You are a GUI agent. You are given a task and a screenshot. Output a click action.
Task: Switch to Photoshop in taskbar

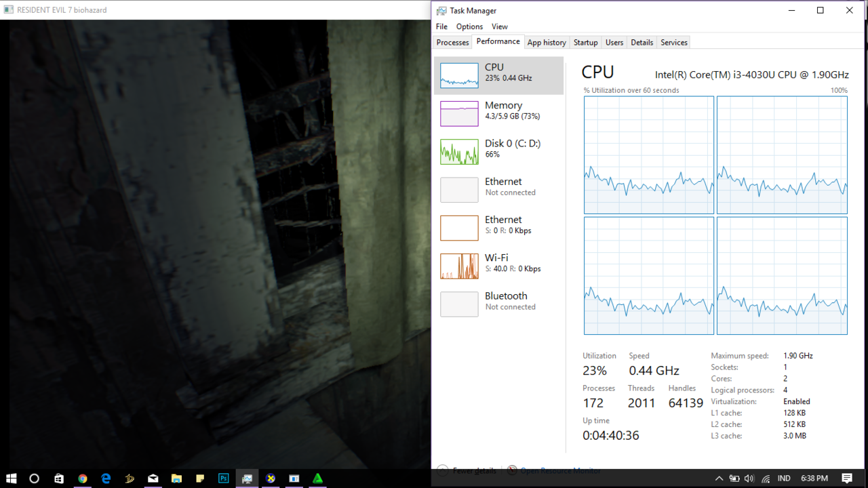click(224, 479)
